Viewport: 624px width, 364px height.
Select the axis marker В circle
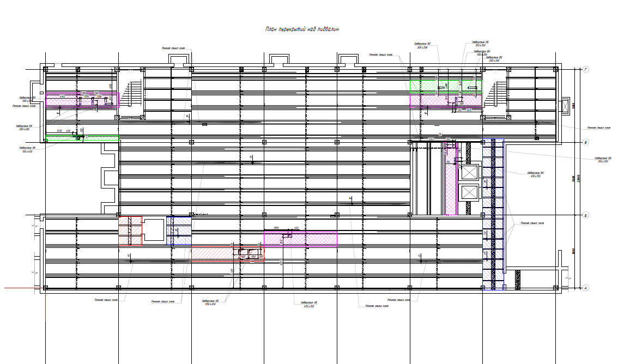pos(586,142)
